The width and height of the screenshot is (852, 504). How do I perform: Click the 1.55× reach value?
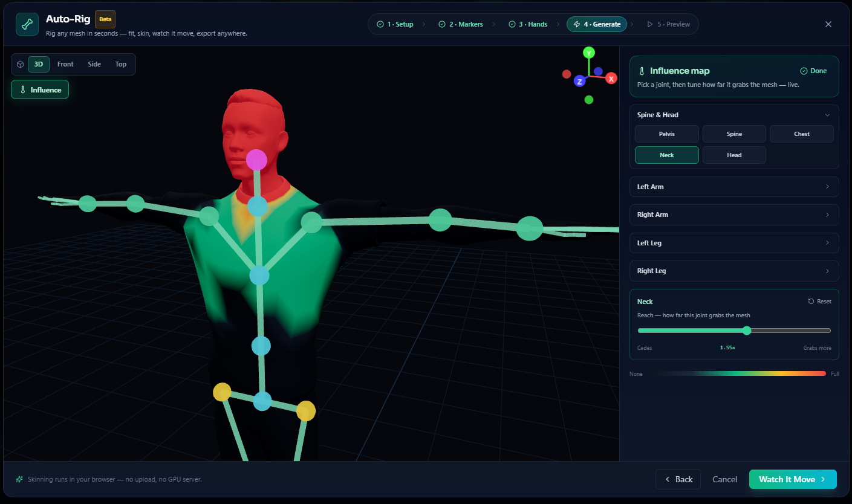coord(727,348)
